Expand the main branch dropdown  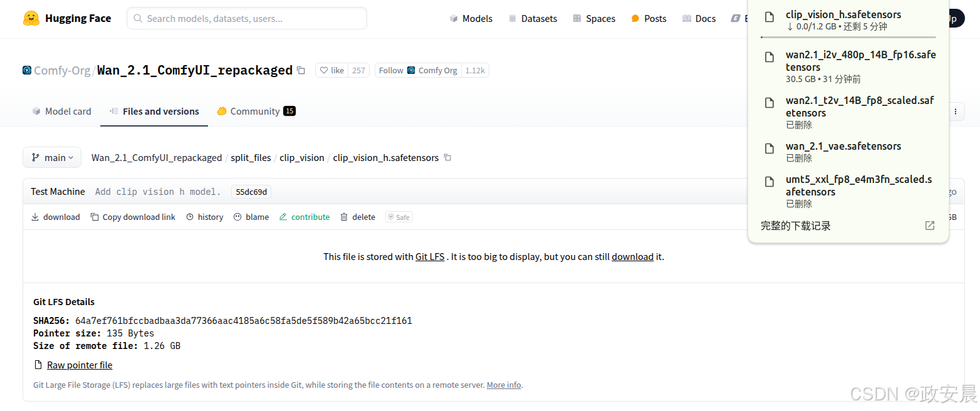[52, 157]
